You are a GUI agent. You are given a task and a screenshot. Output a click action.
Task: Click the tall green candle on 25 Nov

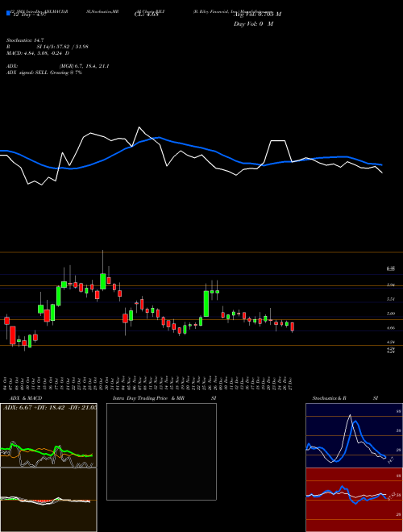(x=206, y=304)
